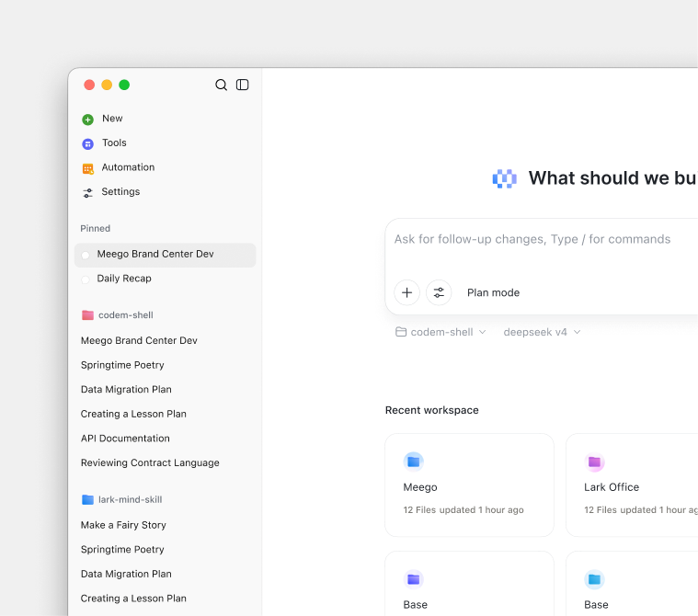Viewport: 698px width, 616px height.
Task: Click the red codem-shell folder icon
Action: 87,315
